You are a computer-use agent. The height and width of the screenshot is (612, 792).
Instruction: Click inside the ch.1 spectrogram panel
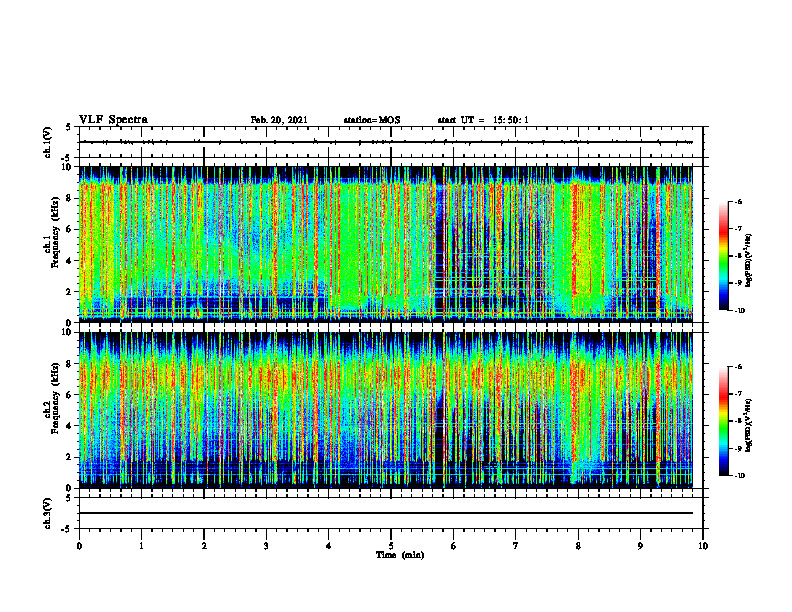[x=386, y=244]
